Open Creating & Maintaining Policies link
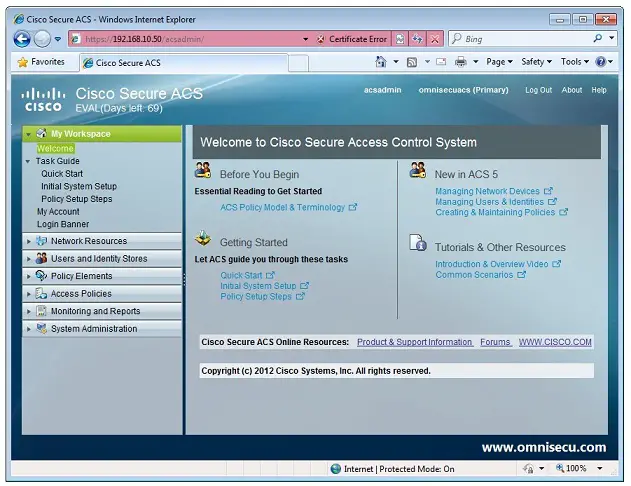 tap(501, 212)
